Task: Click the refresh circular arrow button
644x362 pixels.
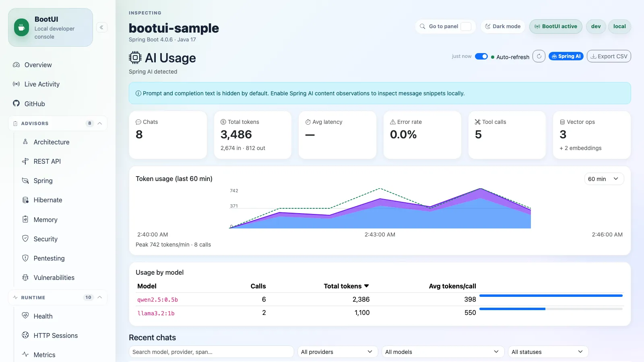Action: click(x=539, y=56)
